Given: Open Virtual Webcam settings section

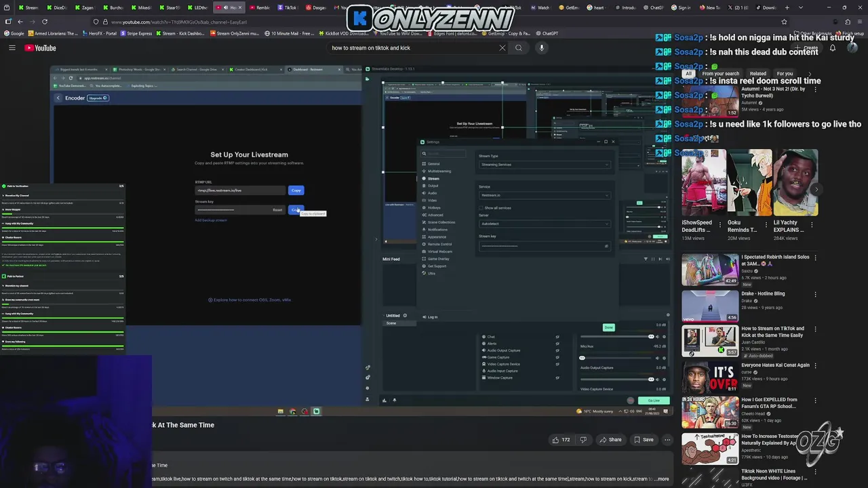Looking at the screenshot, I should point(439,251).
